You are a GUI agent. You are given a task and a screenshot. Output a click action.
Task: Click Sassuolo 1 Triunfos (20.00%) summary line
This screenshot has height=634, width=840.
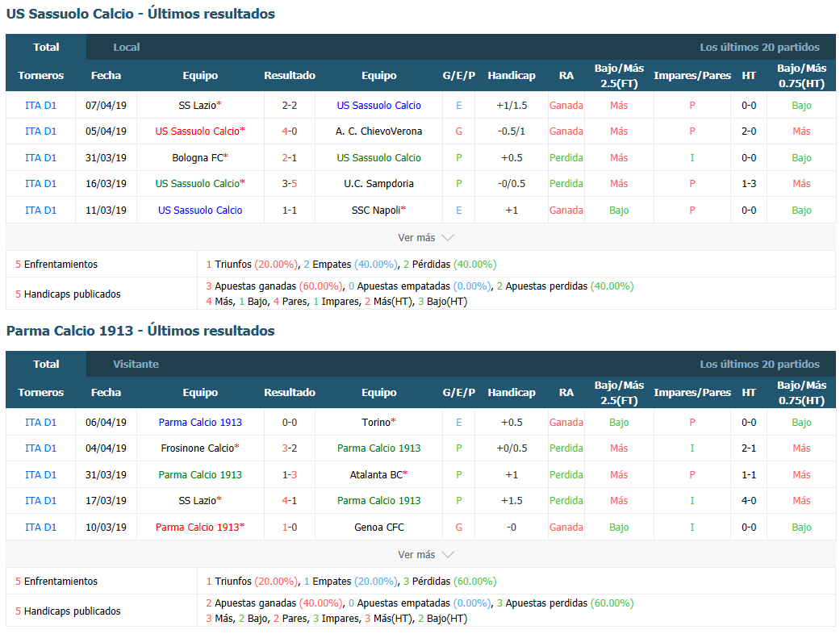tap(252, 264)
